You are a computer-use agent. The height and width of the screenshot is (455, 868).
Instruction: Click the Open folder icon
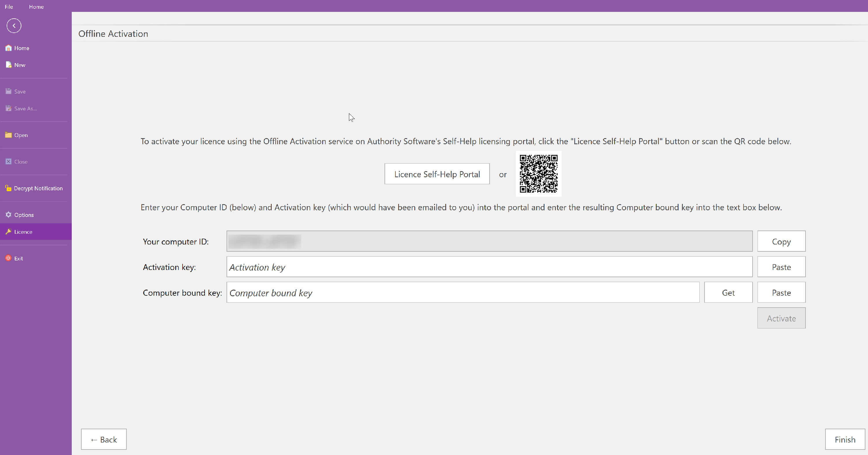[x=8, y=135]
